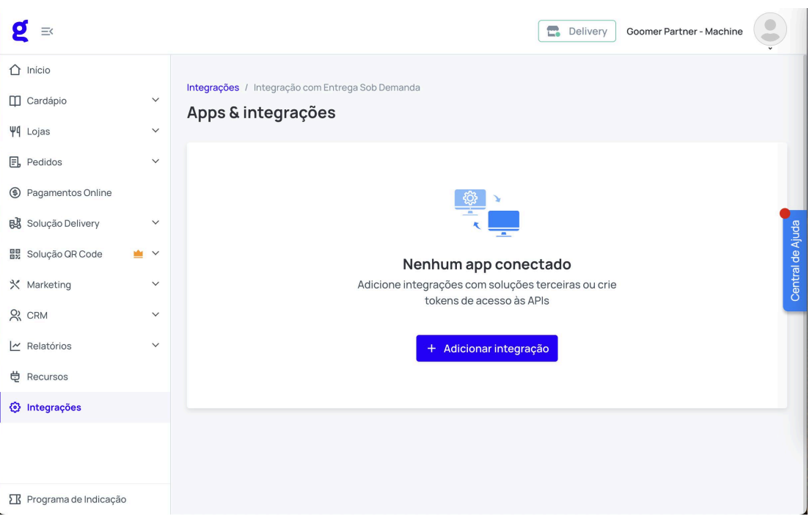Click the Adicionar integração button
The image size is (812, 519).
point(486,349)
